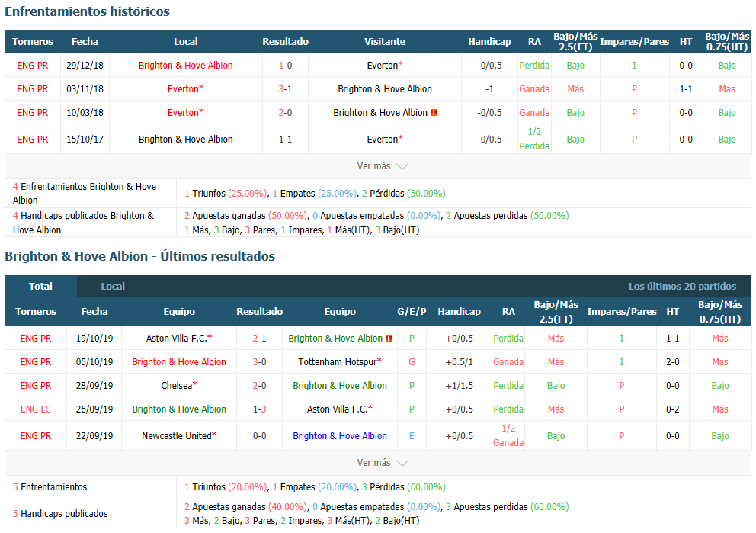Click the 1-3 result on 26/09/19
756x533 pixels.
click(x=259, y=409)
